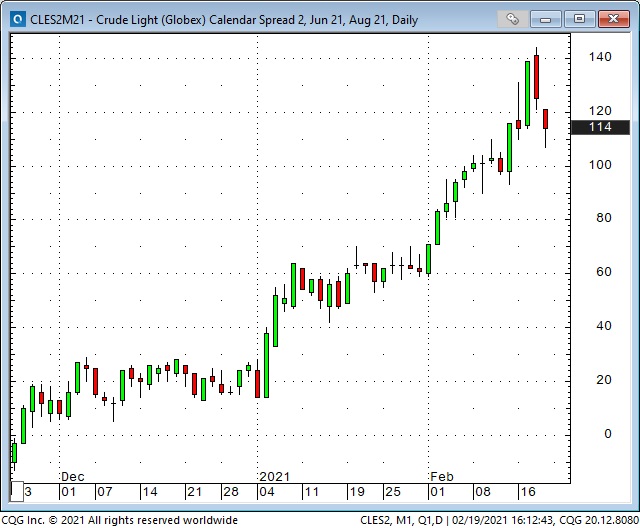Click the 60 price axis label
Image resolution: width=640 pixels, height=528 pixels.
(x=604, y=272)
